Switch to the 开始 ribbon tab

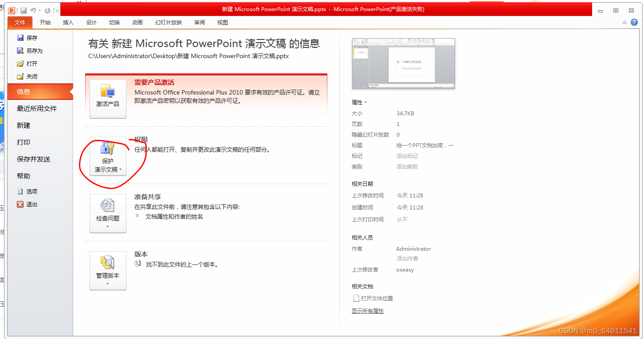click(45, 23)
